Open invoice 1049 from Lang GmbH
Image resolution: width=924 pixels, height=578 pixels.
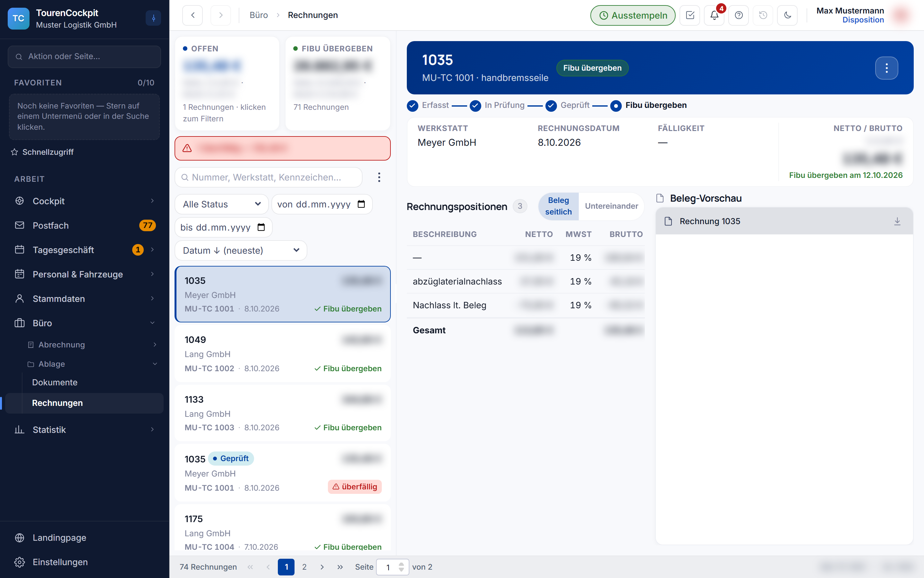click(283, 354)
